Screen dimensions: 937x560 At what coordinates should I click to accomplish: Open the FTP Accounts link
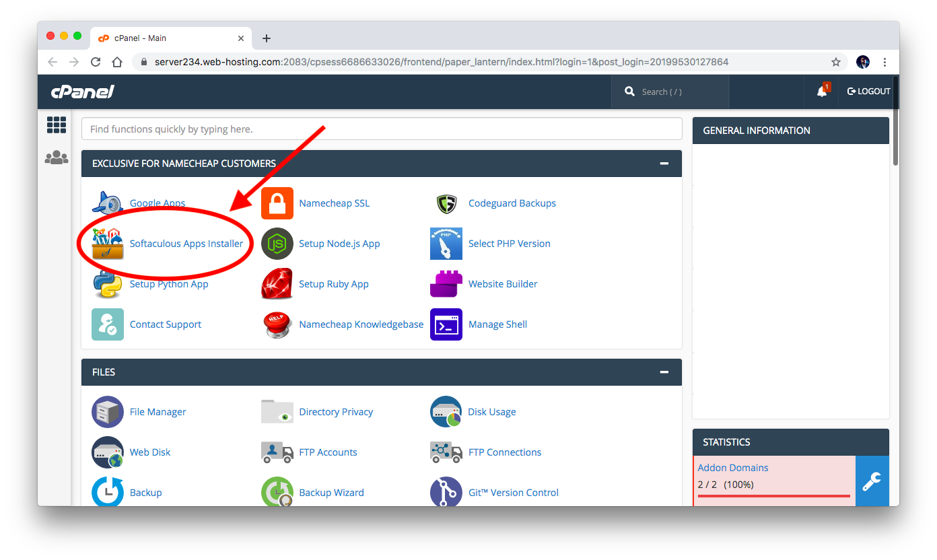328,452
